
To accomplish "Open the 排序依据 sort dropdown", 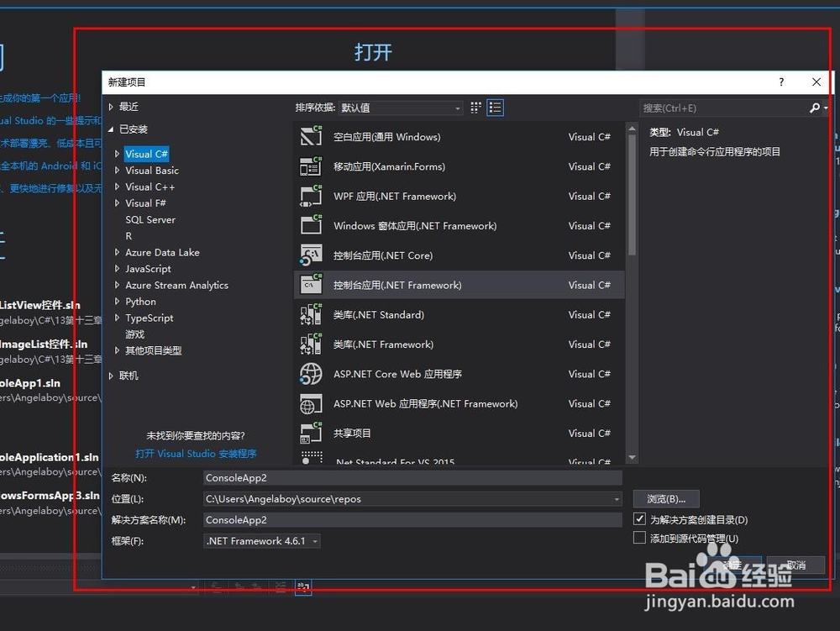I will click(x=401, y=108).
